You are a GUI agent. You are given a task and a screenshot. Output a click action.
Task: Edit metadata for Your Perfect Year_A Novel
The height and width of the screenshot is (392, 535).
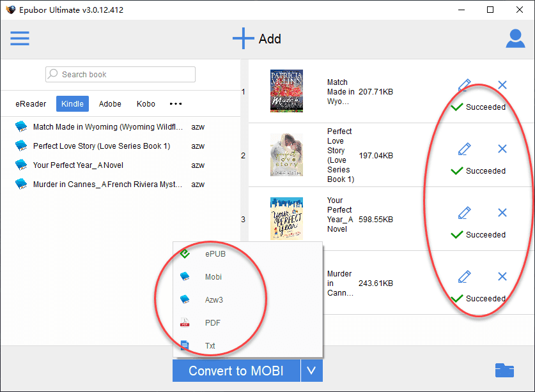click(x=465, y=213)
